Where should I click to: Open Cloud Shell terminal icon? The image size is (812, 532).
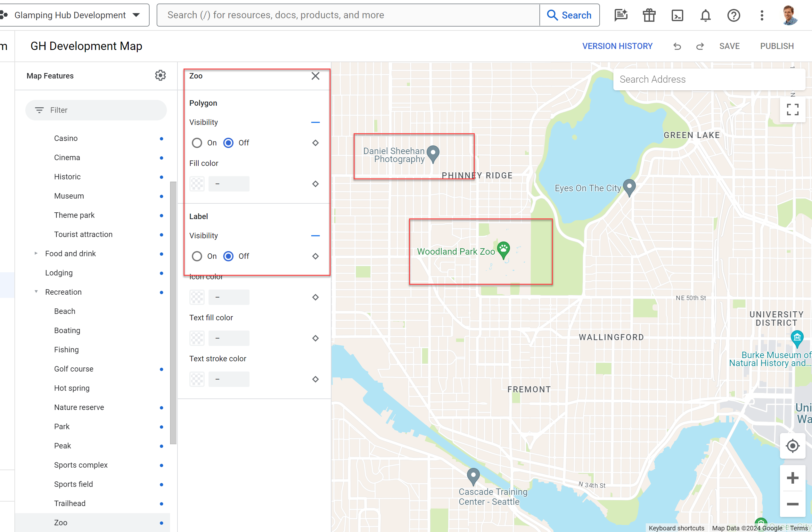click(x=677, y=15)
